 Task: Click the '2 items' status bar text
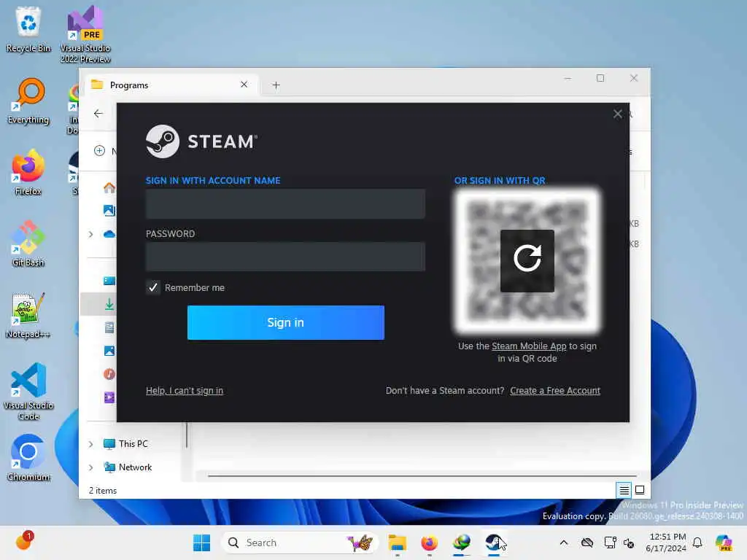point(102,491)
